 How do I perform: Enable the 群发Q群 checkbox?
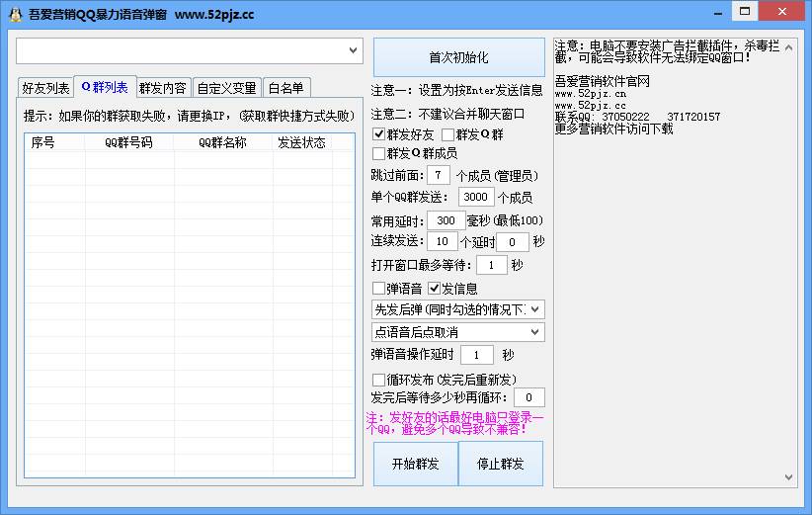(447, 134)
